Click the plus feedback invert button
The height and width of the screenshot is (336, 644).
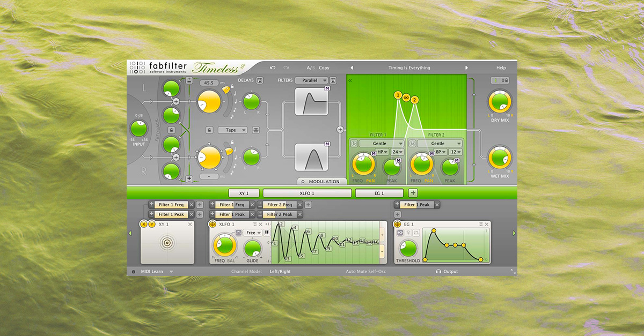coord(189,178)
